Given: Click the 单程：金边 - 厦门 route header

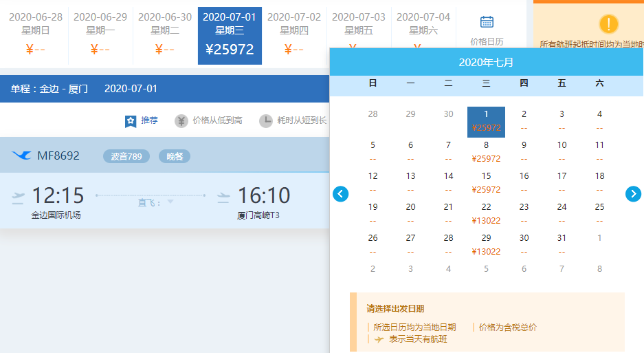Looking at the screenshot, I should tap(49, 89).
